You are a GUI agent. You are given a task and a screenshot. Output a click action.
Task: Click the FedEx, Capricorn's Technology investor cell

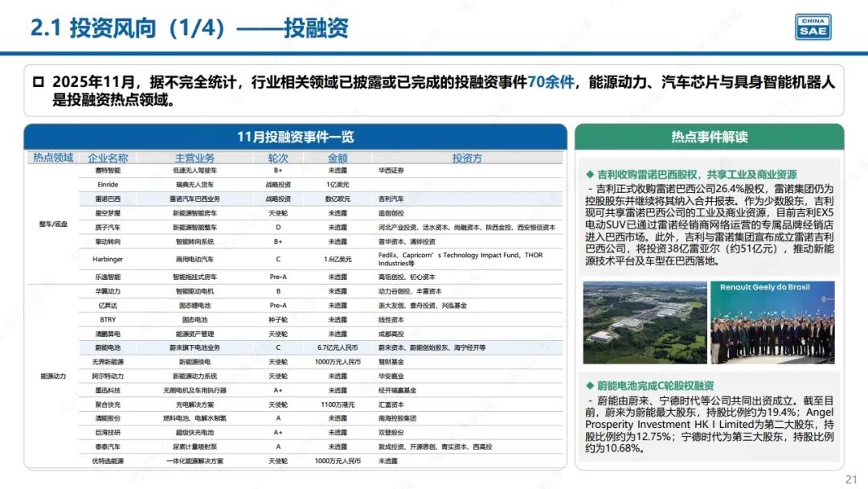[461, 259]
